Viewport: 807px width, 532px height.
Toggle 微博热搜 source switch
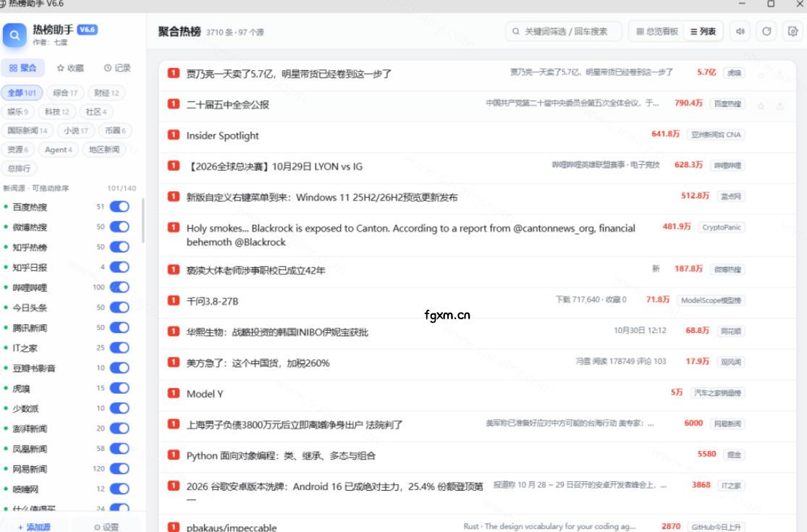click(119, 227)
